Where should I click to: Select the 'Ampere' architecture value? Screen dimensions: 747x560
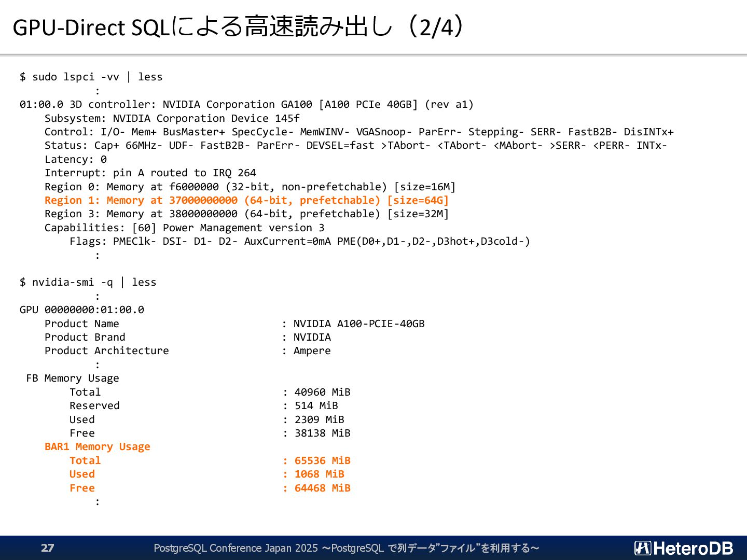[x=312, y=351]
